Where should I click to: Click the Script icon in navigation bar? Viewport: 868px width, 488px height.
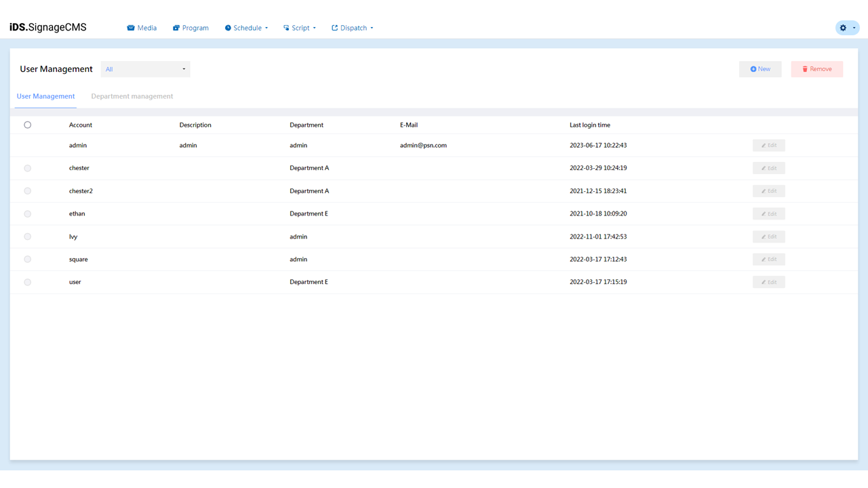pos(288,28)
